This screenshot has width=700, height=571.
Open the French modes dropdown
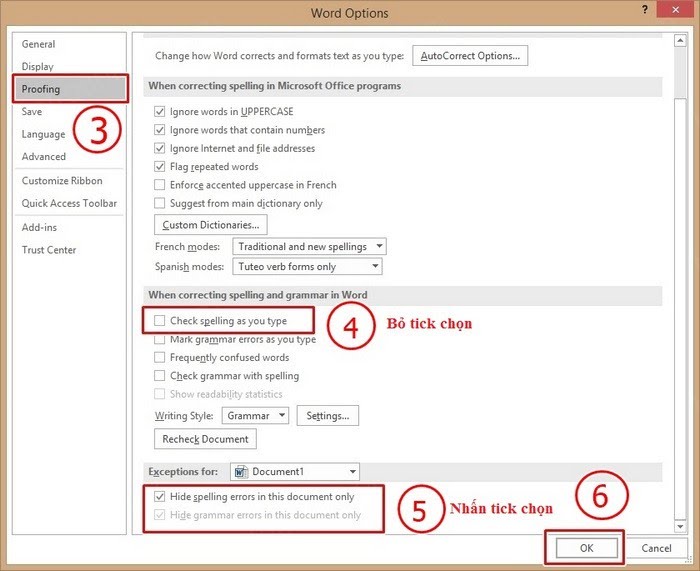309,246
